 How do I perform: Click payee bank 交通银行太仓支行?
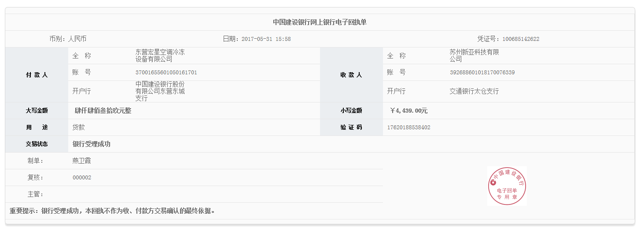(x=475, y=91)
